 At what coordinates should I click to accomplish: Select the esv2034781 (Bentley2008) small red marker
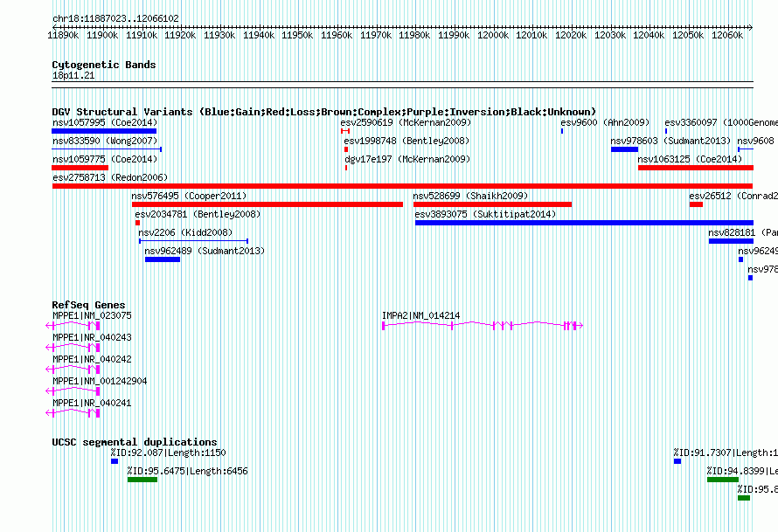pos(137,223)
